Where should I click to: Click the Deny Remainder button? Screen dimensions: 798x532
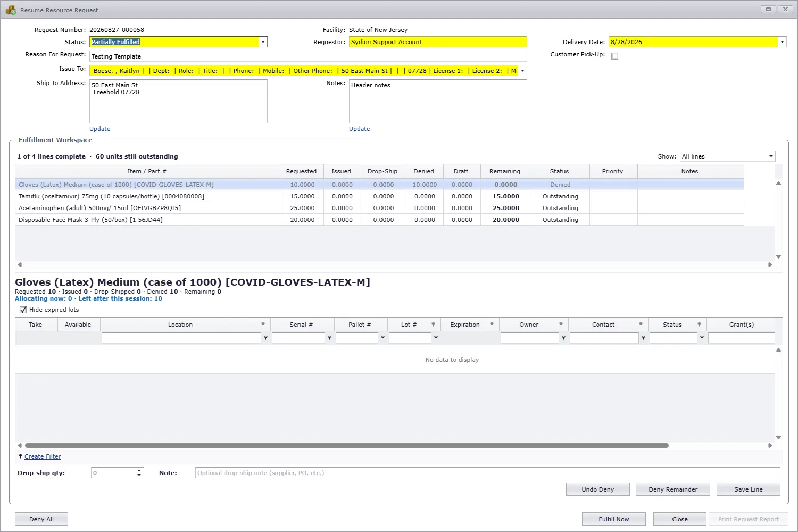click(x=673, y=489)
